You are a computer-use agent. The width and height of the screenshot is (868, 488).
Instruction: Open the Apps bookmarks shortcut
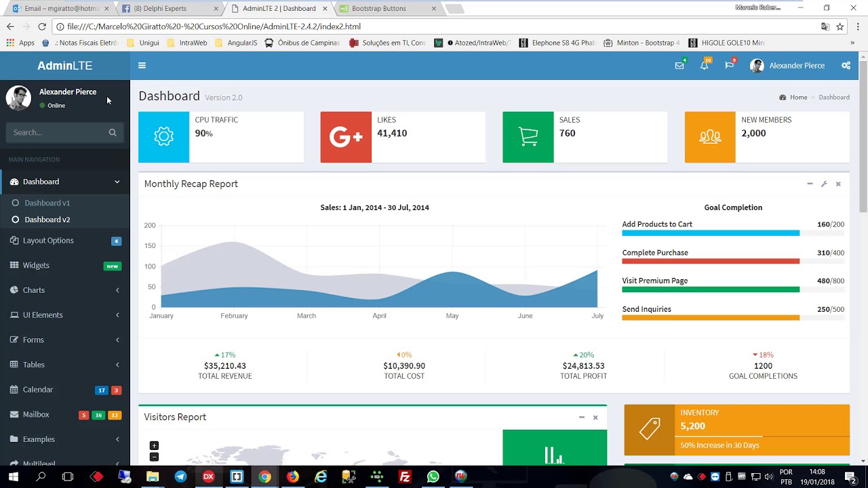20,43
